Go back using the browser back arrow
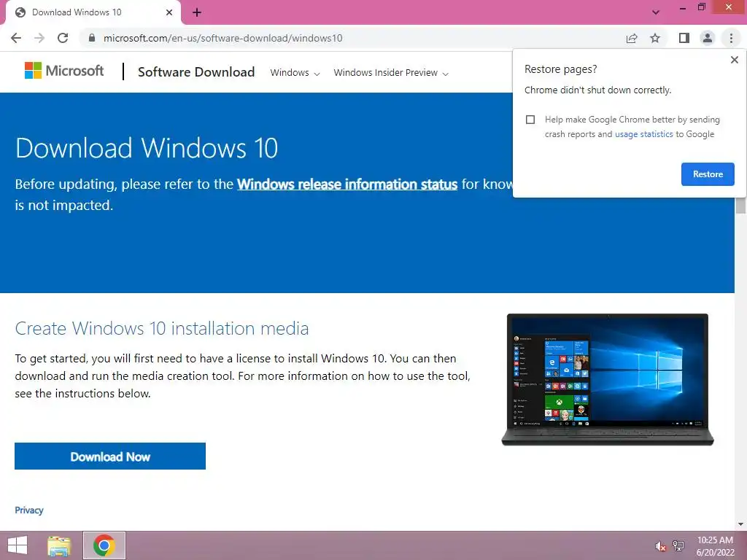The height and width of the screenshot is (560, 747). 16,38
